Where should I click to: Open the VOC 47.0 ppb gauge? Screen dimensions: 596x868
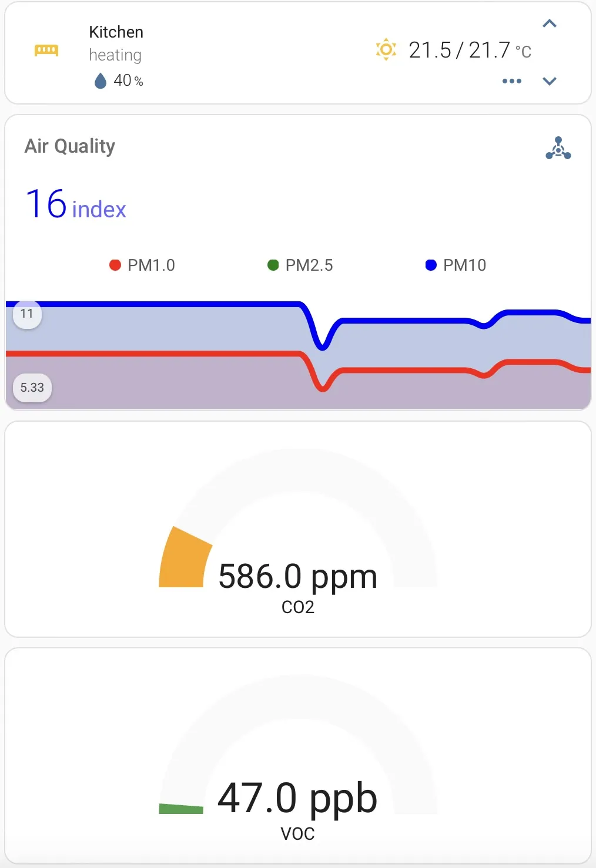point(298,756)
